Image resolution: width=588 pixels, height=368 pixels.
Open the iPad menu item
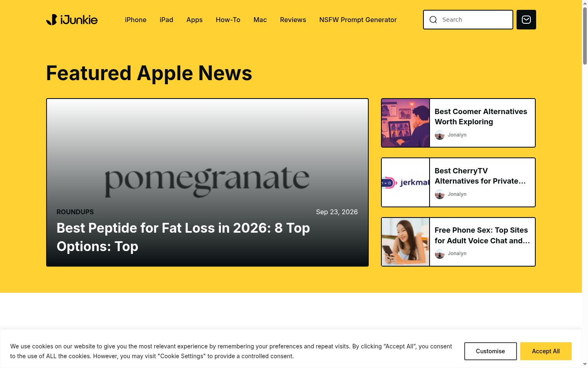click(x=167, y=20)
